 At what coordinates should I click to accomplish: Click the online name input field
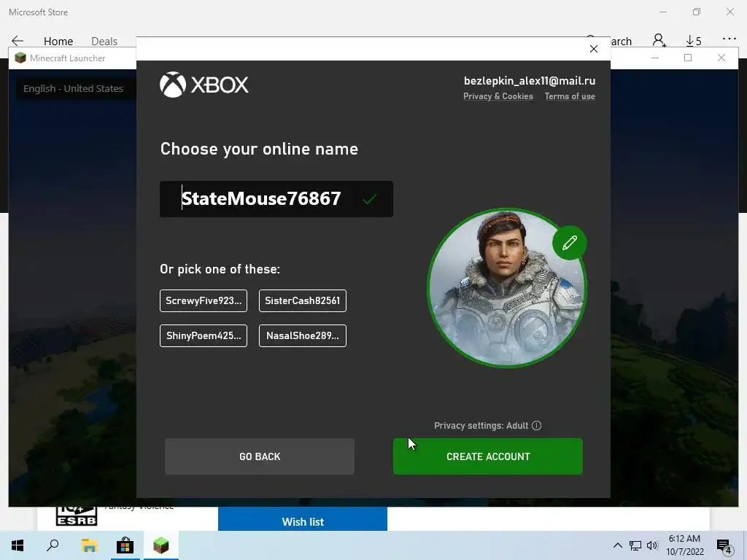276,199
